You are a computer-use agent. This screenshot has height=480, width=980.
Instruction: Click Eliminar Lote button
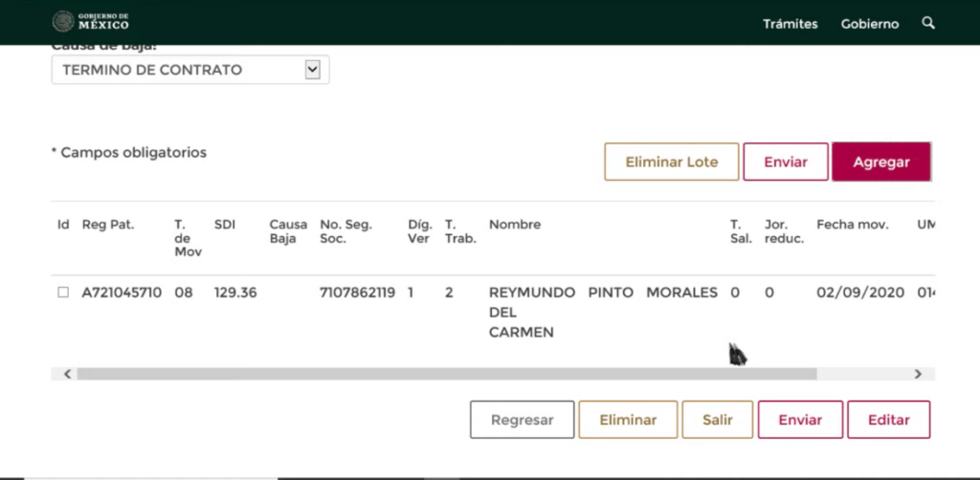coord(671,163)
